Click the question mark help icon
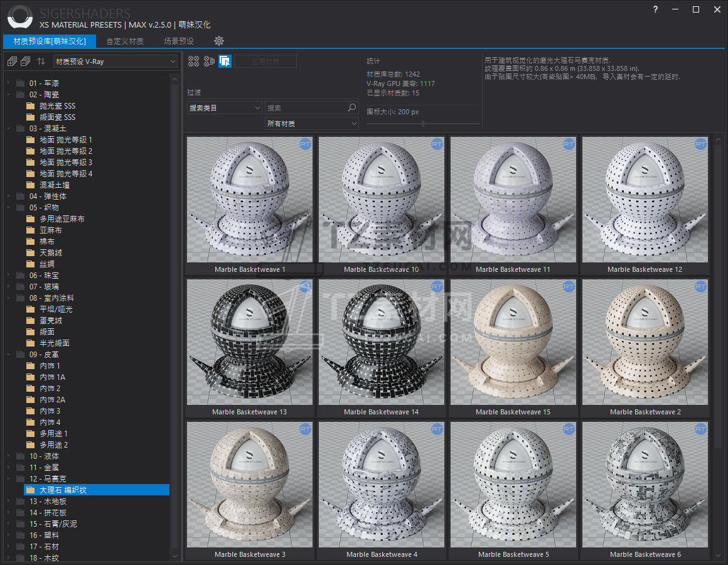The image size is (728, 565). [655, 9]
